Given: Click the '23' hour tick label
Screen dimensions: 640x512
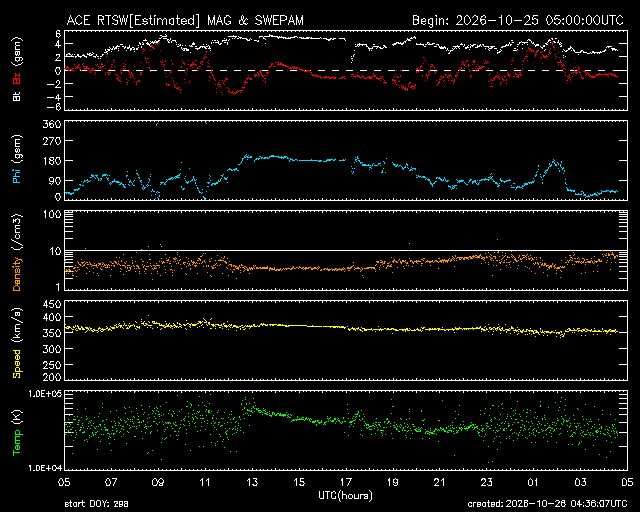Looking at the screenshot, I should (487, 482).
